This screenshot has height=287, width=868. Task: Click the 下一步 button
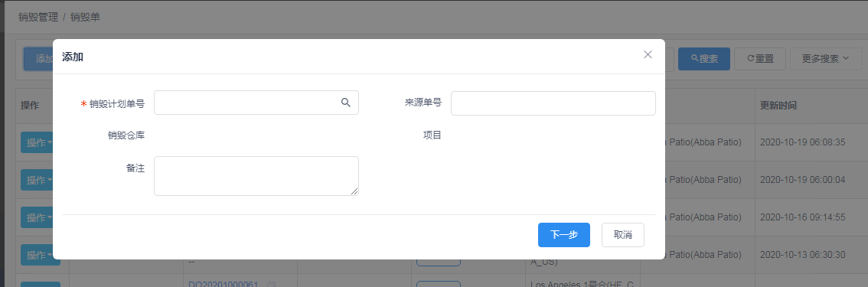point(564,235)
